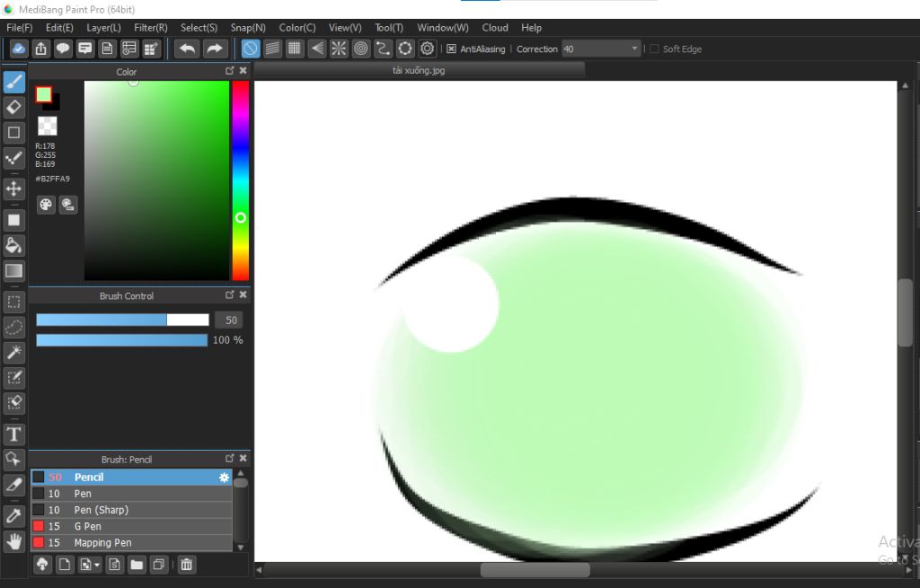Select the Select Pen tool
This screenshot has height=588, width=920.
pos(14,378)
